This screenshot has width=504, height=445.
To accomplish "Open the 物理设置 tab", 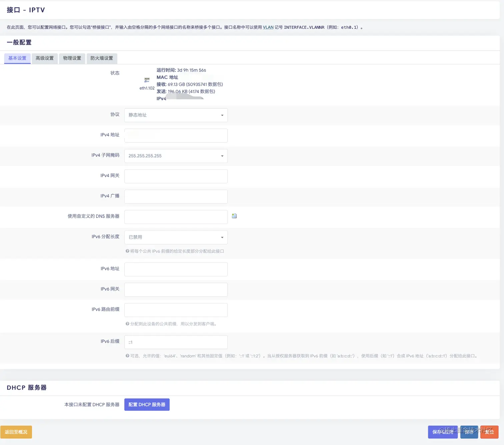I will click(72, 58).
